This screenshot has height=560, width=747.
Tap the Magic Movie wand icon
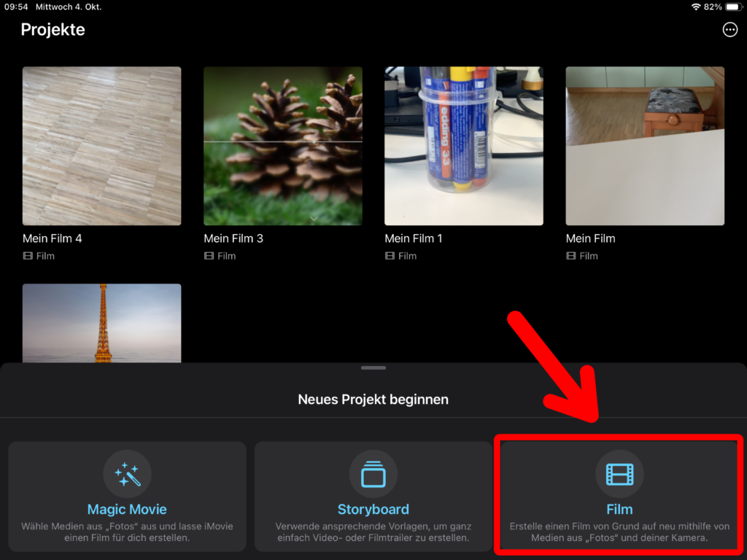pyautogui.click(x=127, y=475)
